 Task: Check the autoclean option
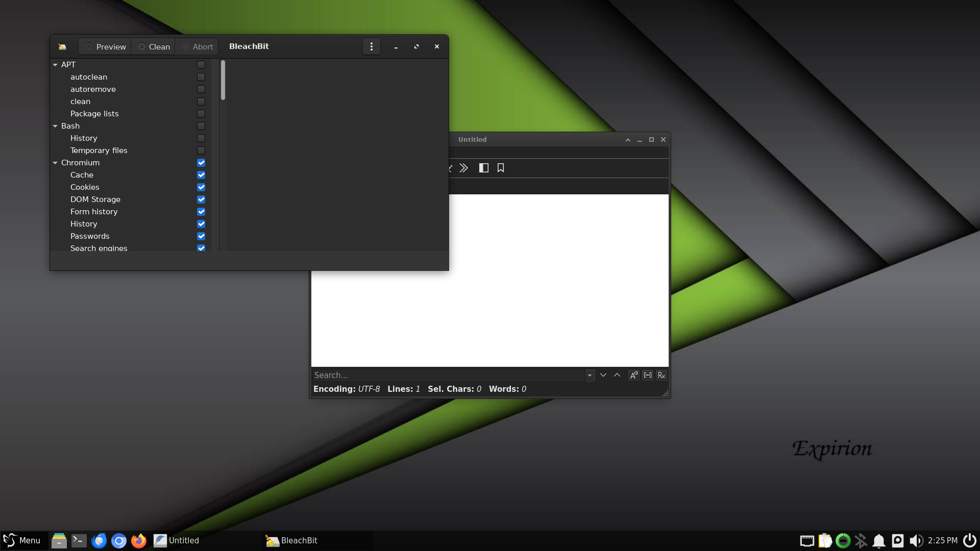click(201, 77)
